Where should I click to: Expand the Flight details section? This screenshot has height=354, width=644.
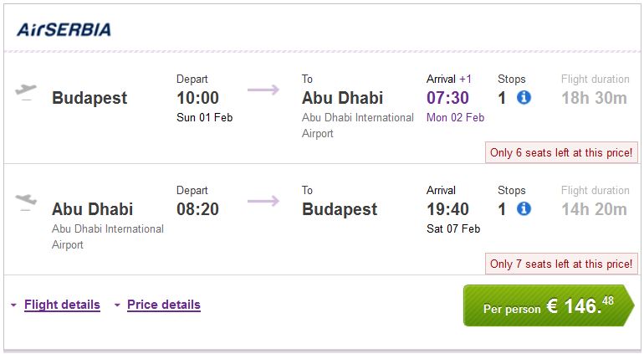click(62, 305)
